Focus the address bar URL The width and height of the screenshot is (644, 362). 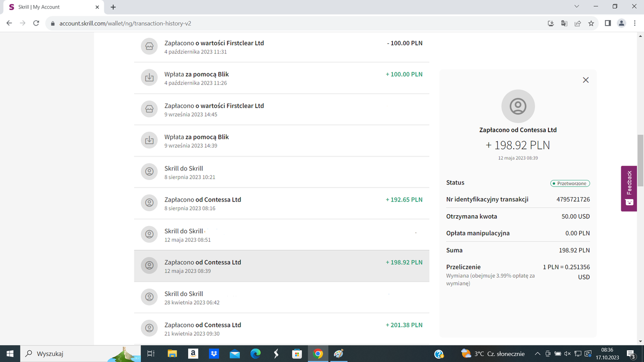[x=125, y=23]
